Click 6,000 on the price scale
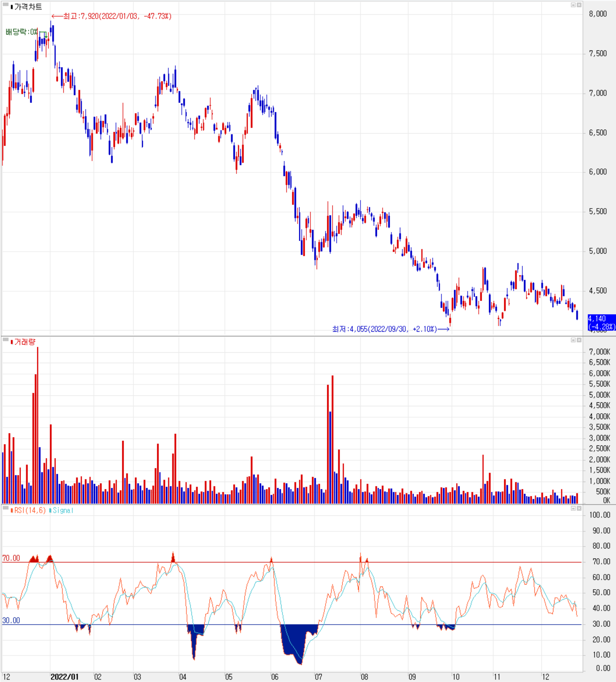 click(598, 172)
